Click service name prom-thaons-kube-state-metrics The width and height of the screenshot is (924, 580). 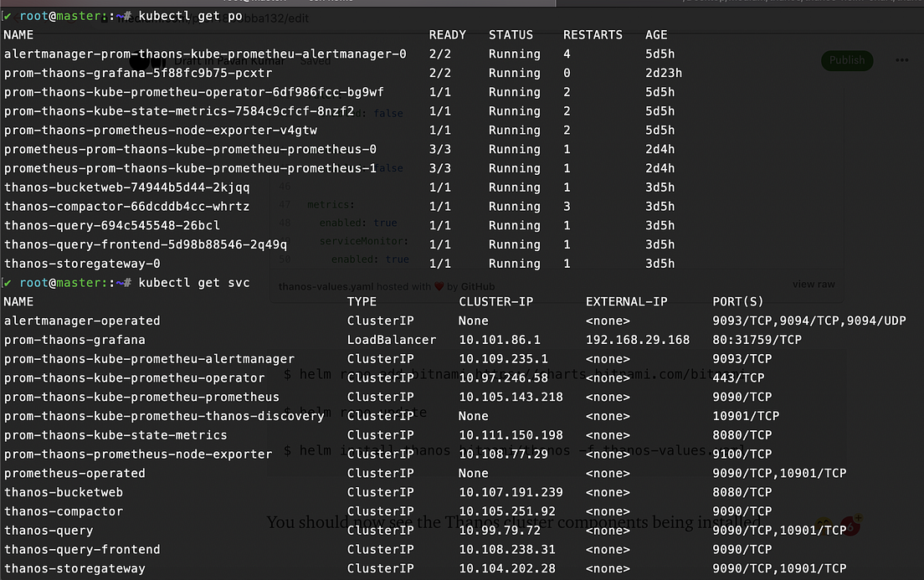click(116, 435)
